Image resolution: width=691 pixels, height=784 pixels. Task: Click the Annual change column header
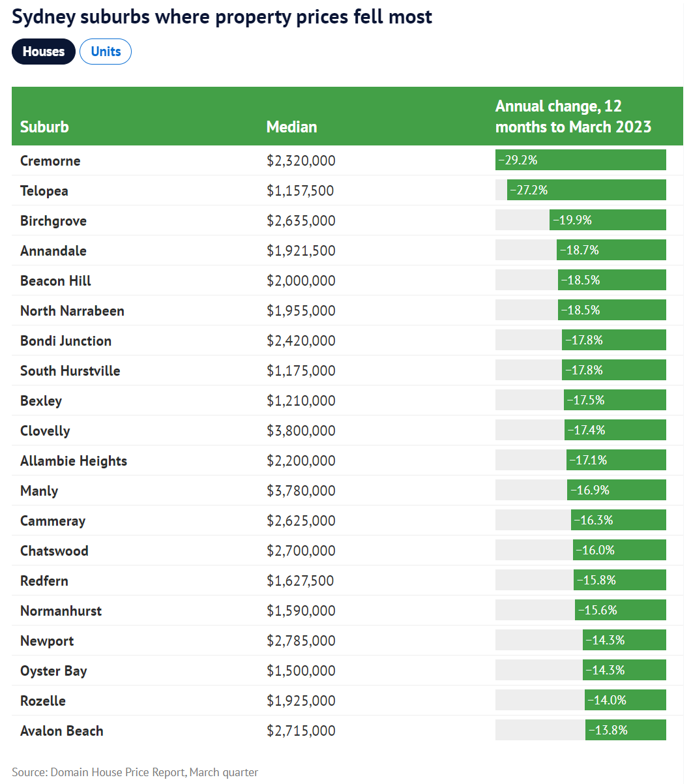tap(573, 116)
